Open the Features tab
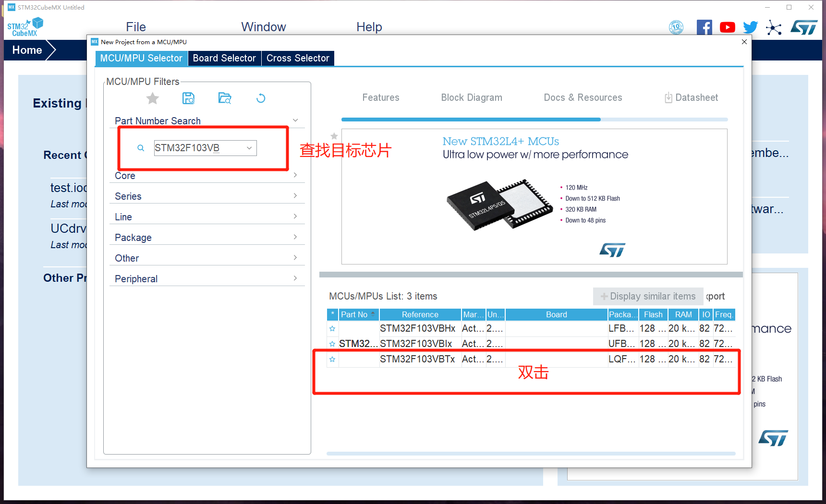The width and height of the screenshot is (826, 504). (381, 97)
